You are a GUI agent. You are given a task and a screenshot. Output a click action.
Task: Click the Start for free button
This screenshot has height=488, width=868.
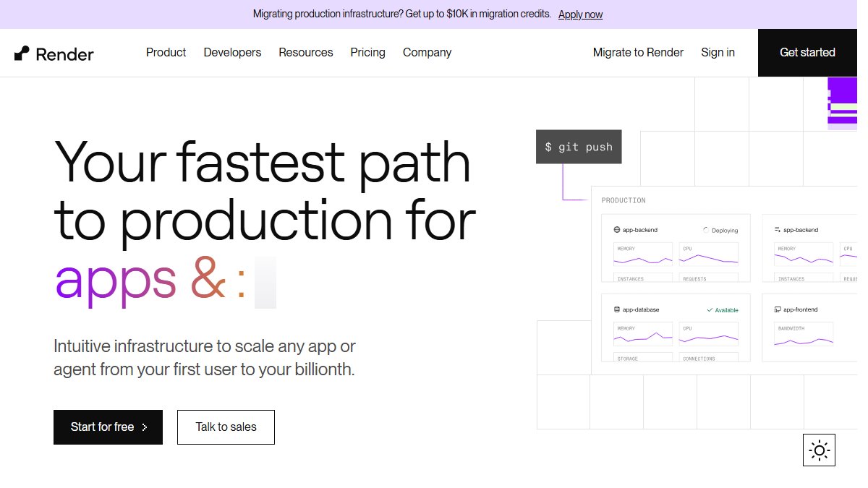point(108,427)
